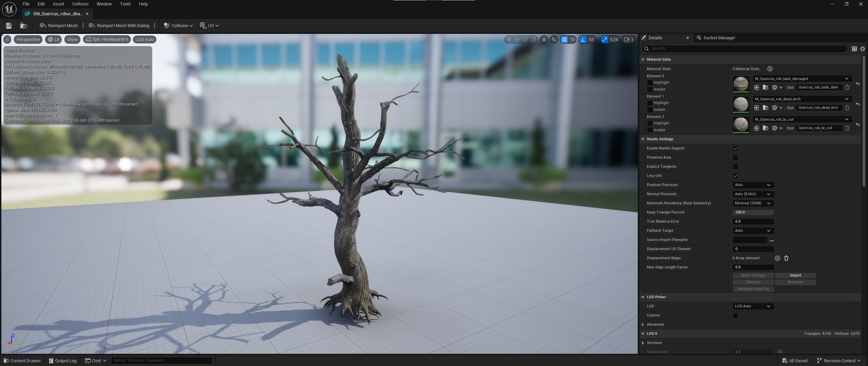Toggle Enable Nanite Support checkbox

(735, 149)
